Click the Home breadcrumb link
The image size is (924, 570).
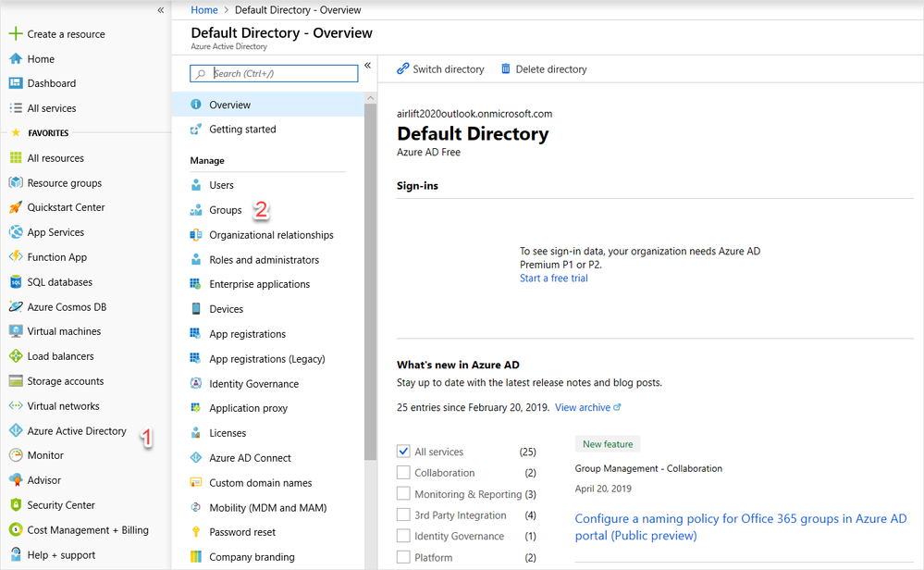pyautogui.click(x=203, y=9)
